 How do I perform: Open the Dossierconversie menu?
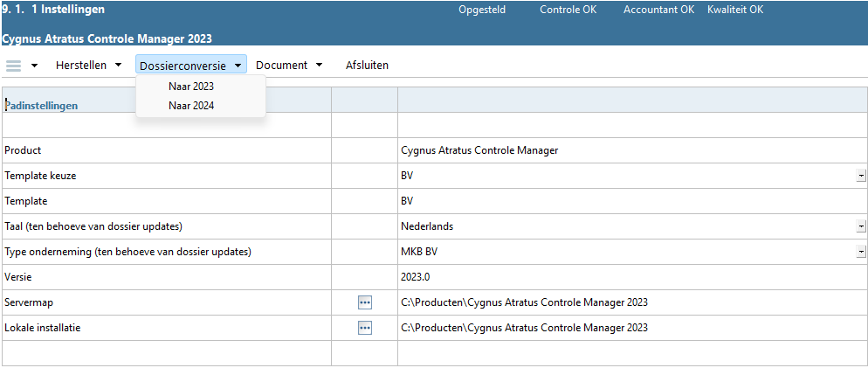[x=191, y=66]
